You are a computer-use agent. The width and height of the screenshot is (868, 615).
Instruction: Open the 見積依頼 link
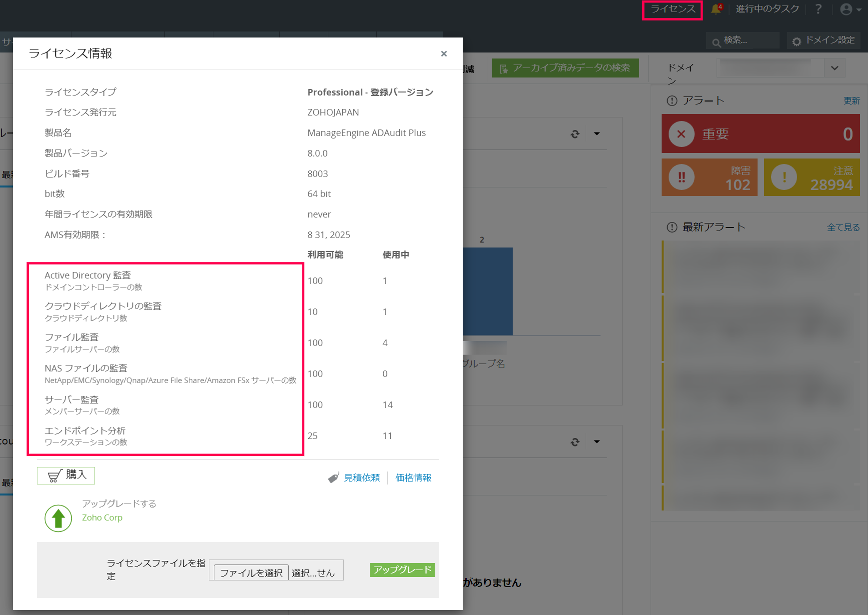(362, 478)
